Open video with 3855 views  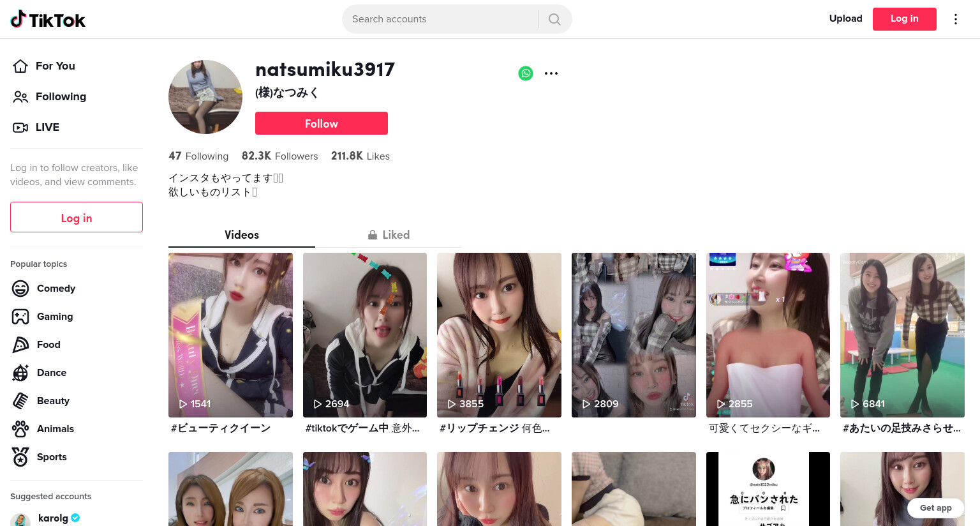(x=499, y=335)
